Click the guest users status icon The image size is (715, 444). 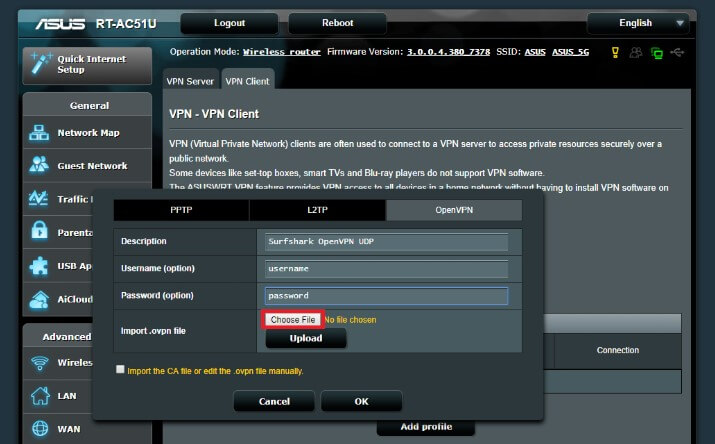[x=636, y=52]
